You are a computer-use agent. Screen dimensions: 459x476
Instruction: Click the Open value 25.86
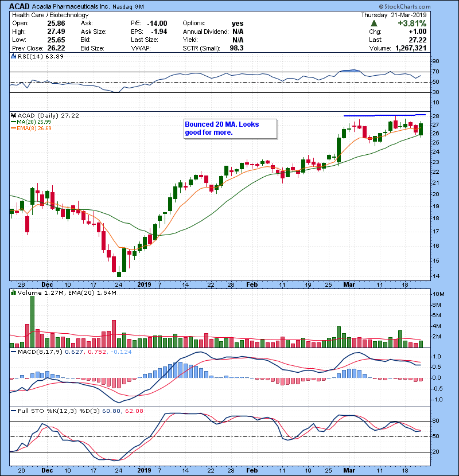[56, 24]
